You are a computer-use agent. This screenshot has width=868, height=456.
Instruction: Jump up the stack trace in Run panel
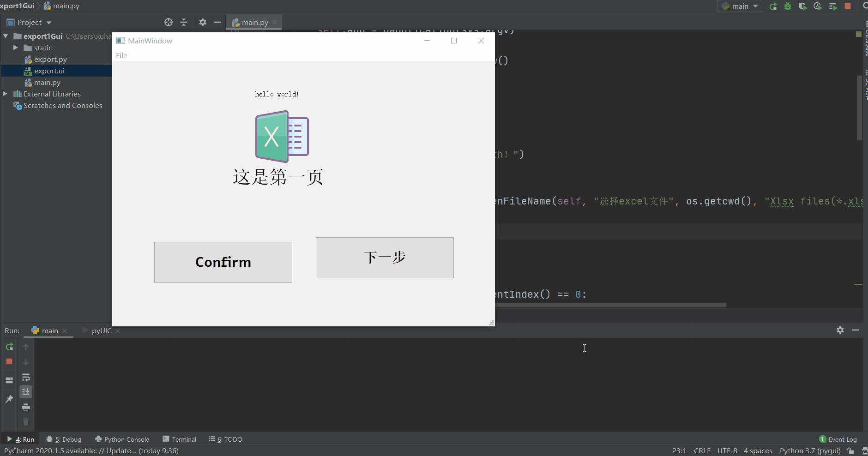pyautogui.click(x=26, y=347)
